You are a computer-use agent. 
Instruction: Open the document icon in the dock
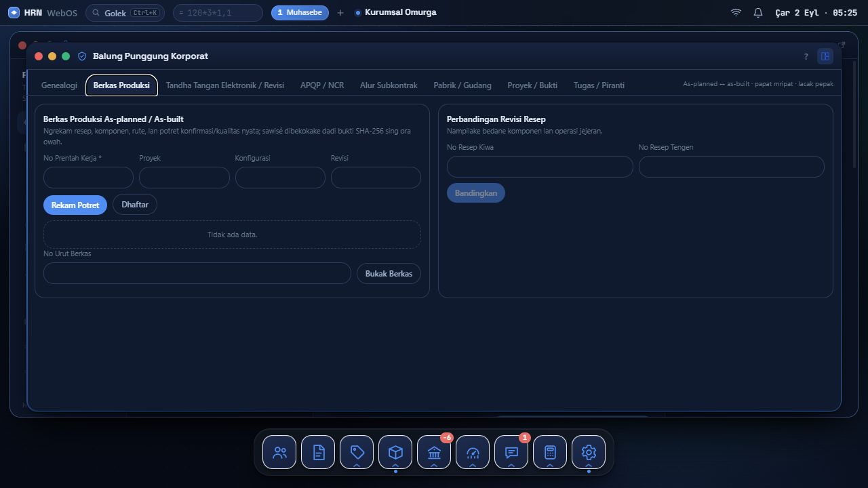(318, 452)
